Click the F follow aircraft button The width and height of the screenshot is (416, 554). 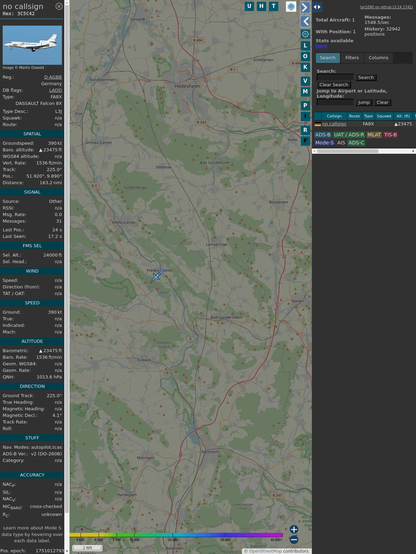coord(305,141)
